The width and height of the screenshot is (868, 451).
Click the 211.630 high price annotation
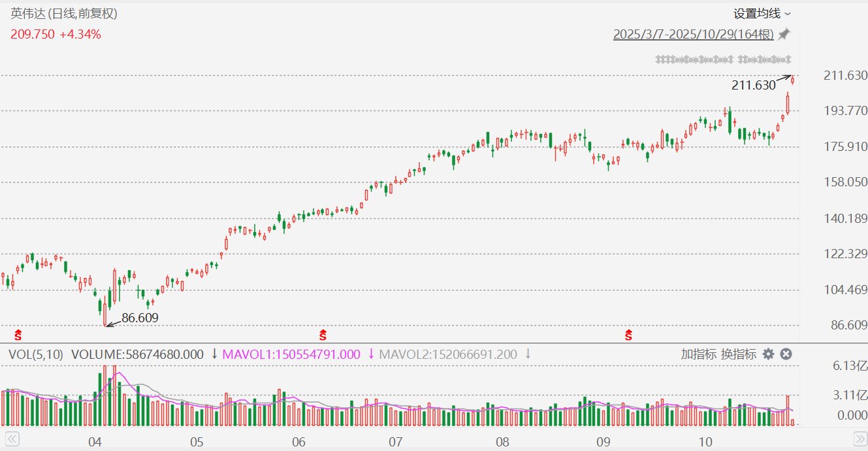click(x=754, y=85)
